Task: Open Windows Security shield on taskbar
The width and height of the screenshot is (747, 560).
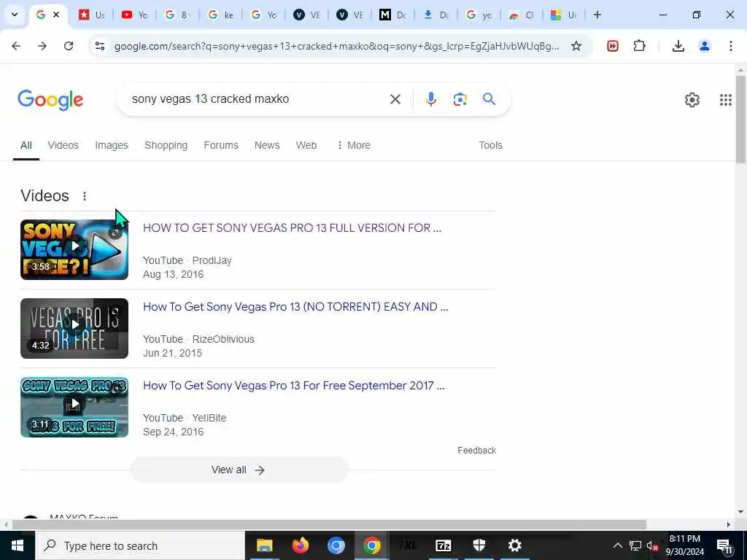Action: (479, 545)
